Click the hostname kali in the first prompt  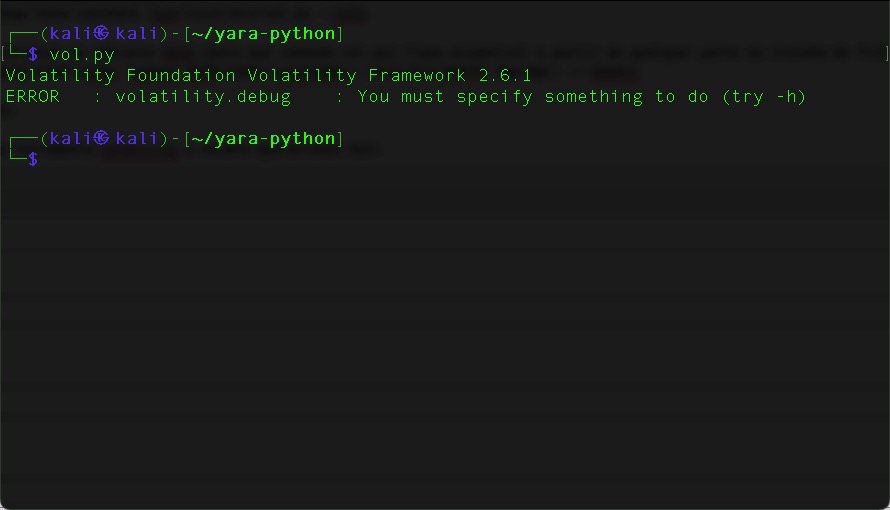(136, 34)
